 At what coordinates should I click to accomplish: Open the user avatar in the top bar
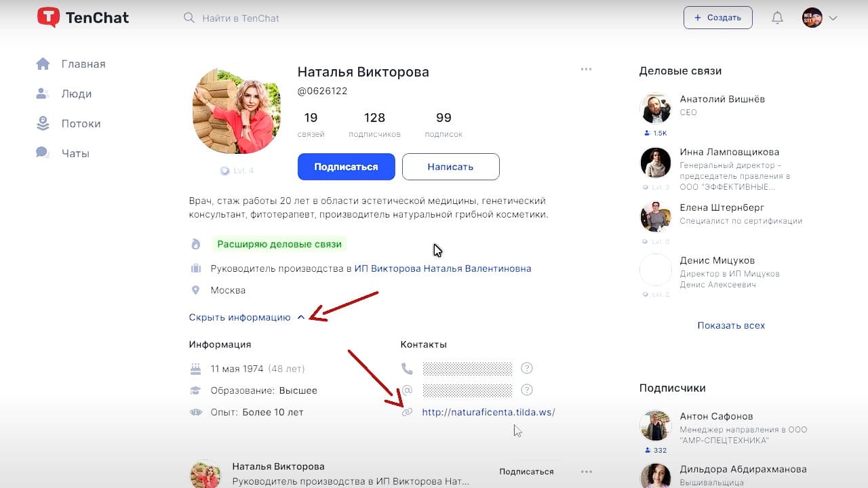click(812, 18)
